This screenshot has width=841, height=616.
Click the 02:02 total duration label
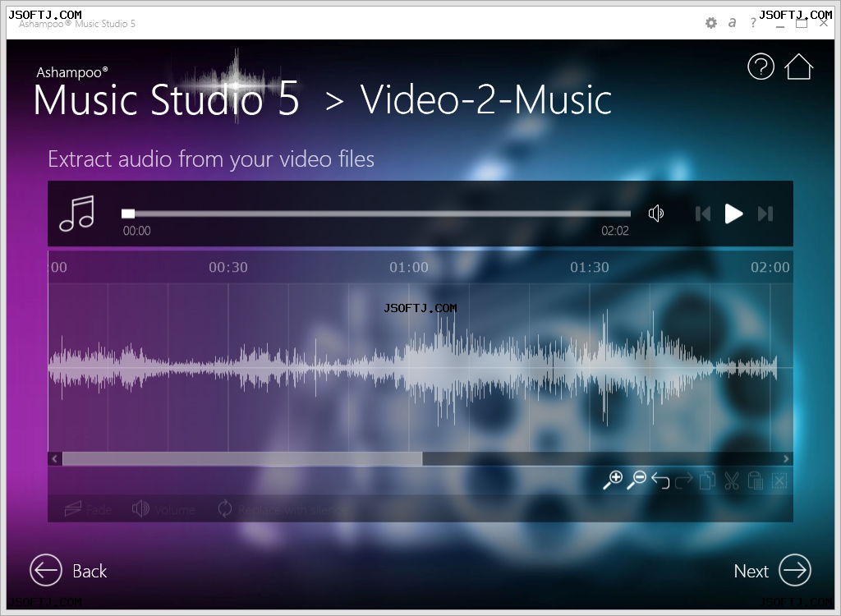(x=614, y=231)
